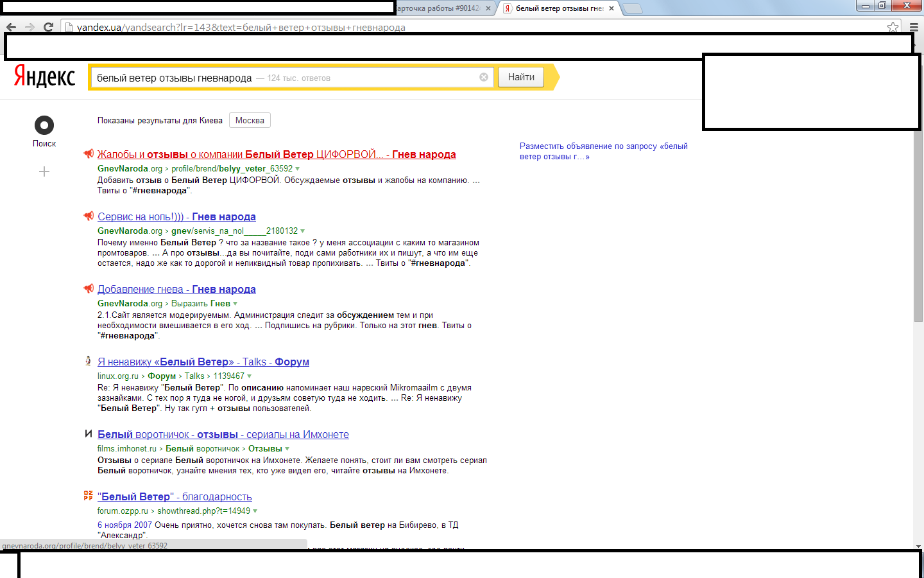Click GnevNaroda.org link under 'Сервис на ноль' result
The image size is (924, 578).
(x=130, y=231)
